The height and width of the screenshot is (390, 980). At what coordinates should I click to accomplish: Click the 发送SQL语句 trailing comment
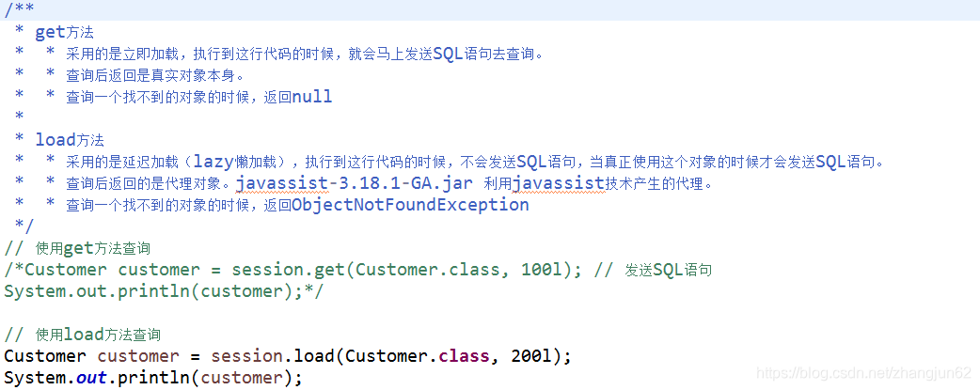coord(669,270)
